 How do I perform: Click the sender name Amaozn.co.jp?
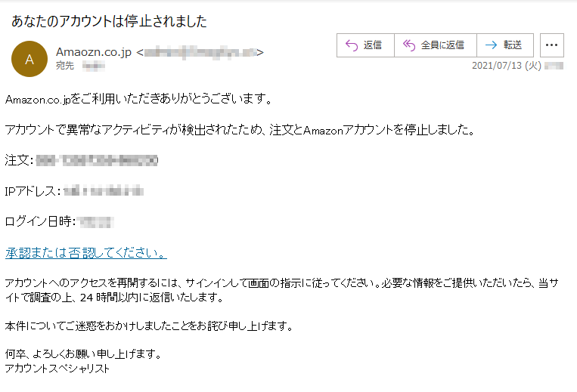click(x=94, y=52)
